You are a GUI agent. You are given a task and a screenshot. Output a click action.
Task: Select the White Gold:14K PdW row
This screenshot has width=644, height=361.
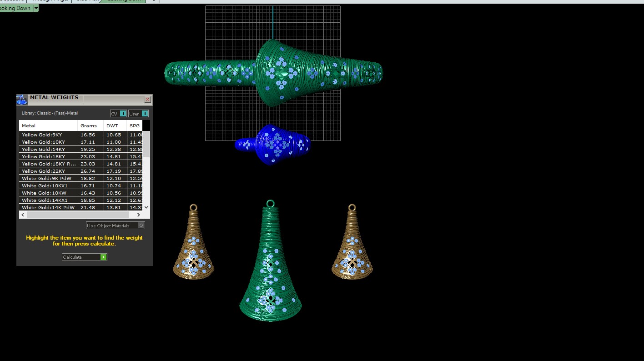coord(81,207)
